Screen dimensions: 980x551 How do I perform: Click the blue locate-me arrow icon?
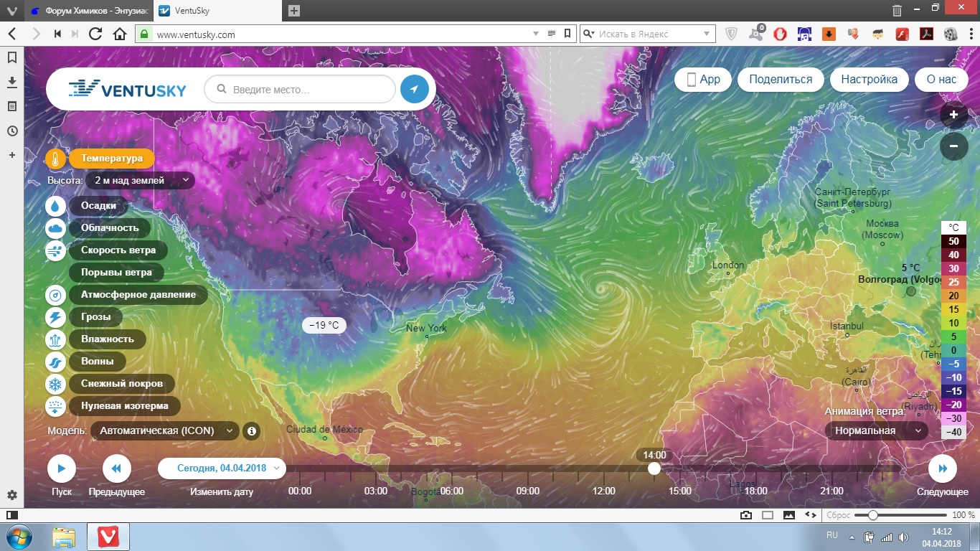click(414, 90)
